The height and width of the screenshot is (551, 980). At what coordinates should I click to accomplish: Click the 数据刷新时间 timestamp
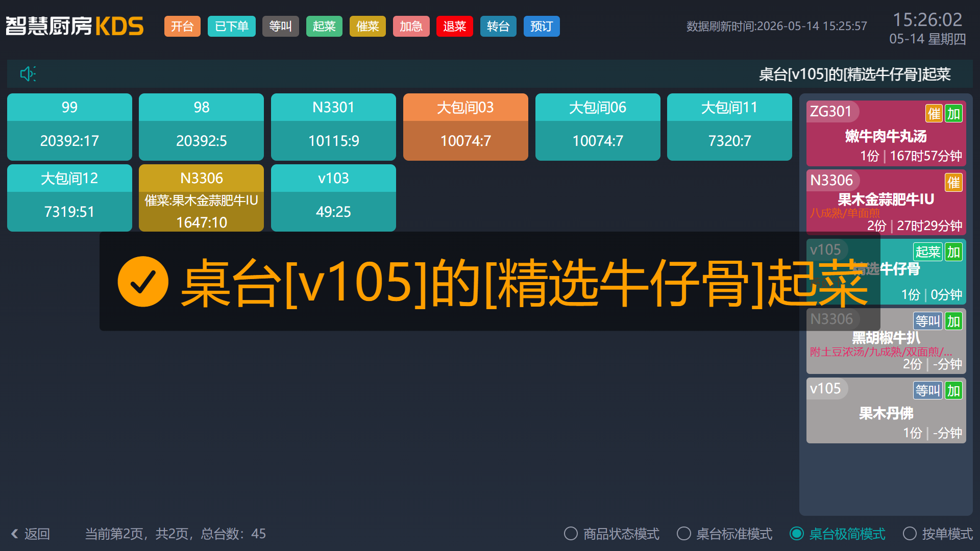click(x=776, y=26)
